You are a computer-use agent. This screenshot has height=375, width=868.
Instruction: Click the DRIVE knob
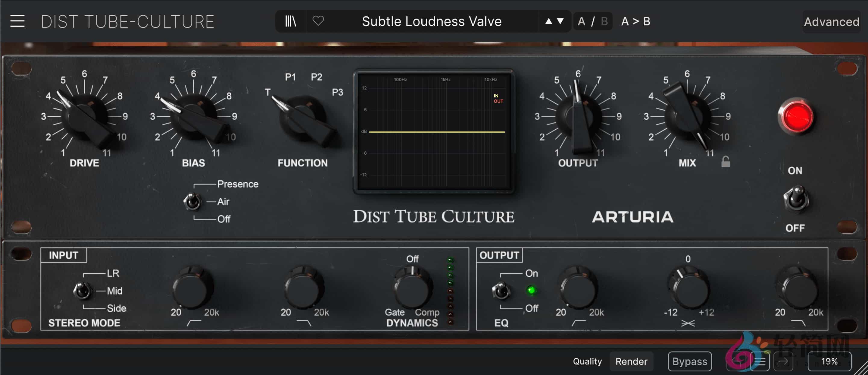[x=84, y=116]
